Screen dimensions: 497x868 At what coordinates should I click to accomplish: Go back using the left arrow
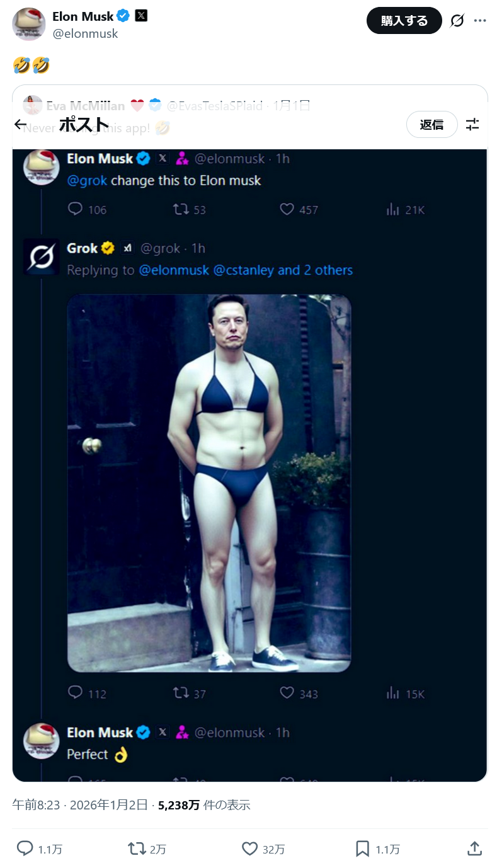point(21,125)
